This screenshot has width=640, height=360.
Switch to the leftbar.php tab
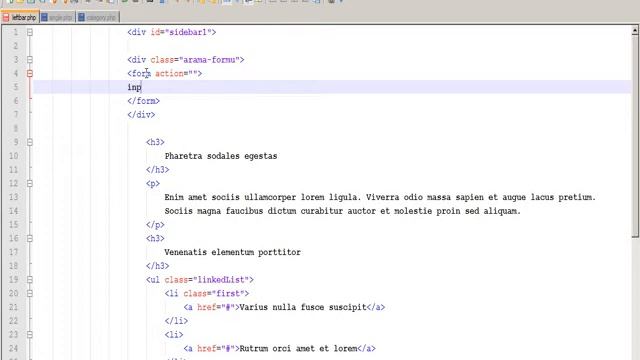(x=20, y=18)
